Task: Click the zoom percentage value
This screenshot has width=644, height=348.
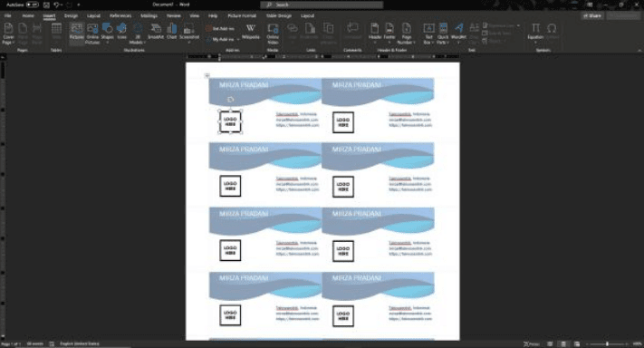Action: pos(637,343)
